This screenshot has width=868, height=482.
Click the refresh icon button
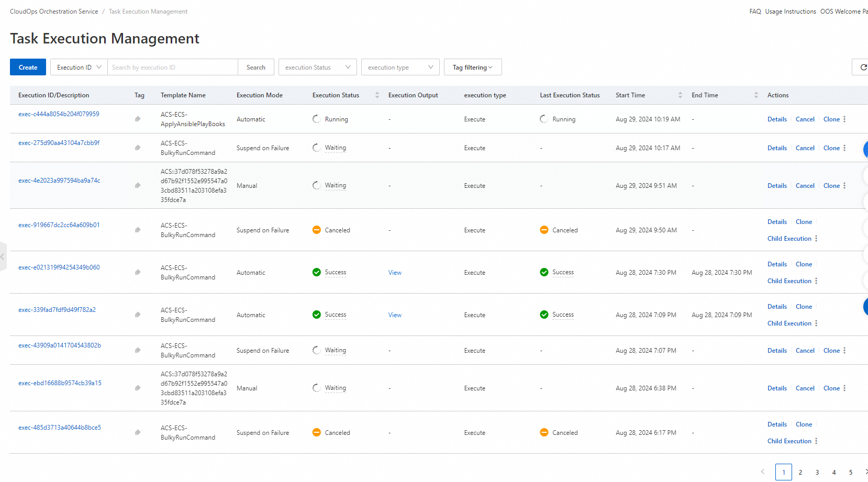[x=862, y=68]
